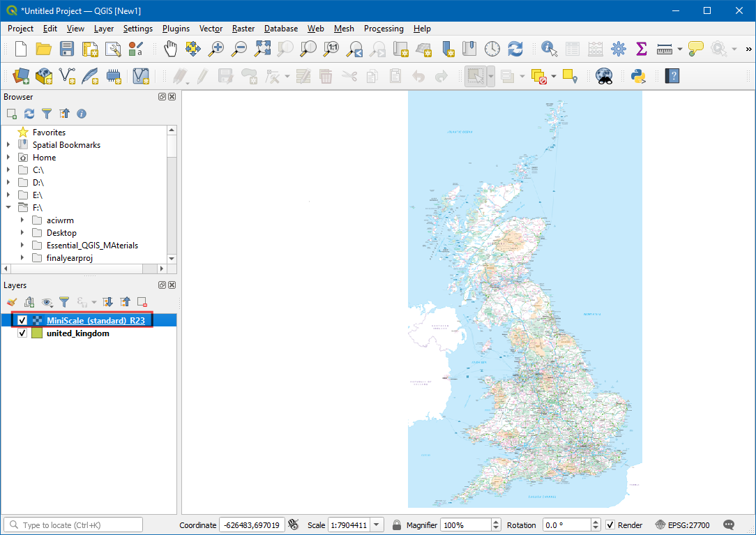This screenshot has width=756, height=535.
Task: Open the Raster menu
Action: 243,29
